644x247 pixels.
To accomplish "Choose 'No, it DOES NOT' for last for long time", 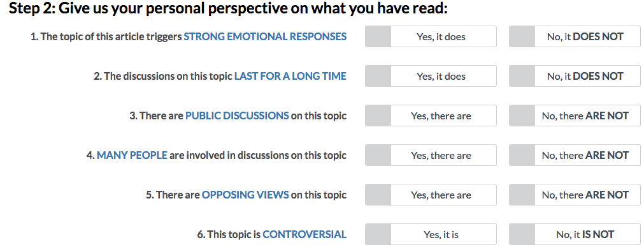I will [575, 76].
